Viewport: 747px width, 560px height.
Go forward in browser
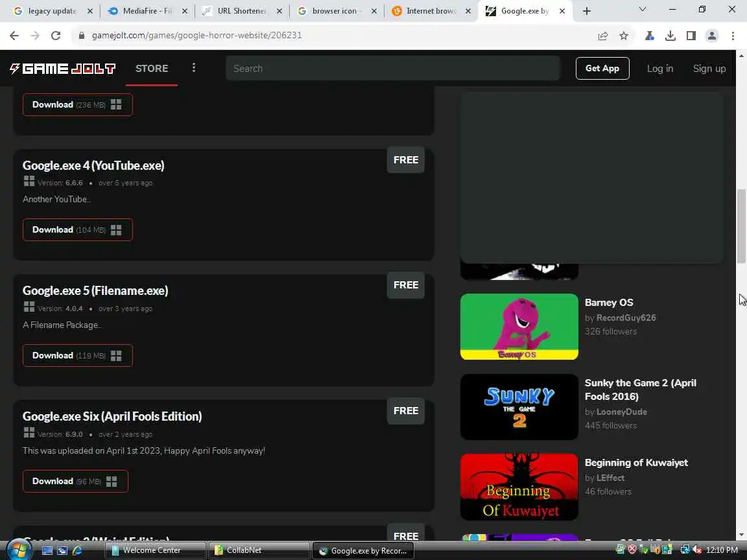35,35
